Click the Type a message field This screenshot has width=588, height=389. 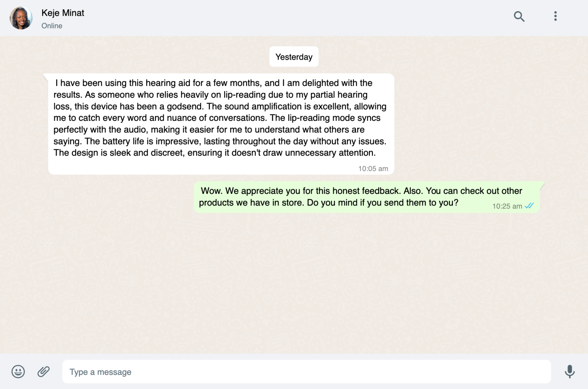click(x=306, y=371)
